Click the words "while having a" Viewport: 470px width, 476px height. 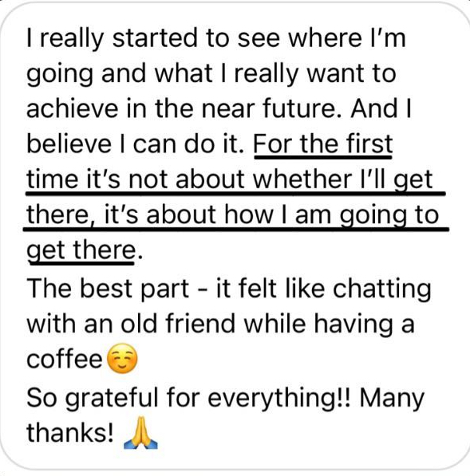pos(330,324)
